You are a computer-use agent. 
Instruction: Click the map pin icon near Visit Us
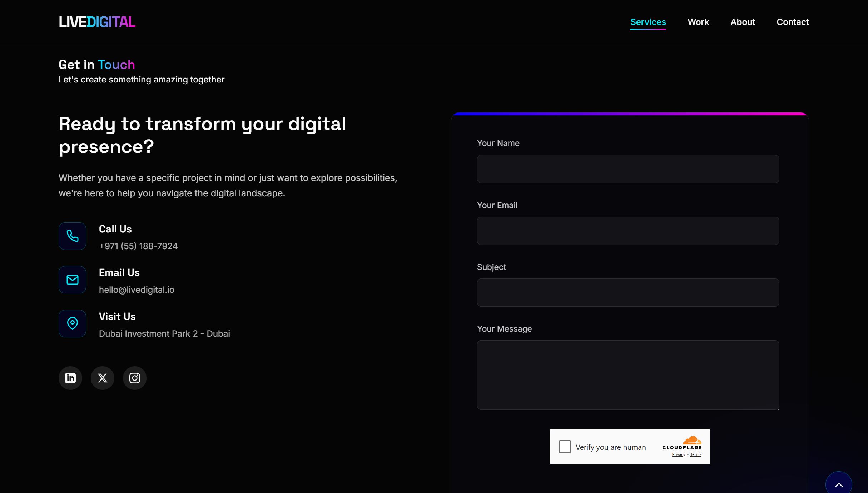72,323
